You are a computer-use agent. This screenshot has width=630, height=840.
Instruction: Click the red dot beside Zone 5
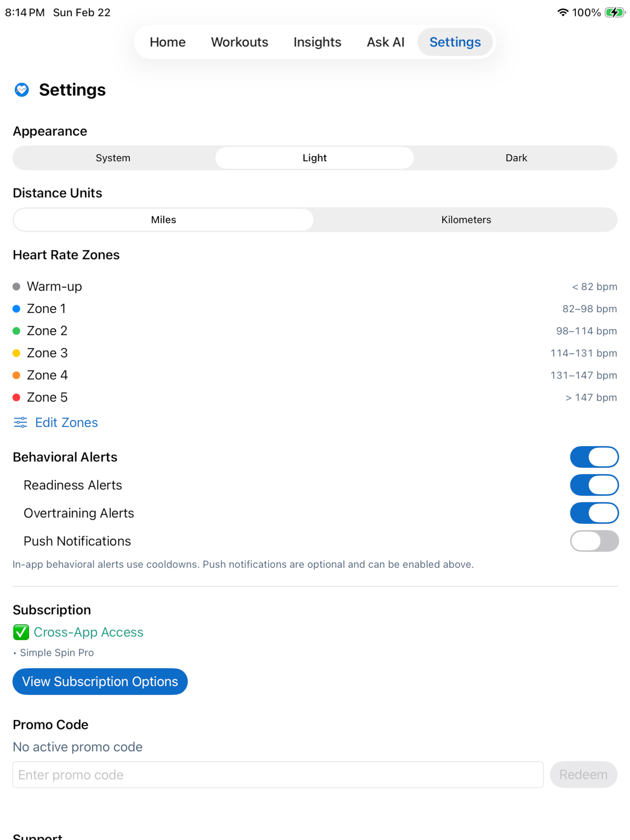point(16,397)
